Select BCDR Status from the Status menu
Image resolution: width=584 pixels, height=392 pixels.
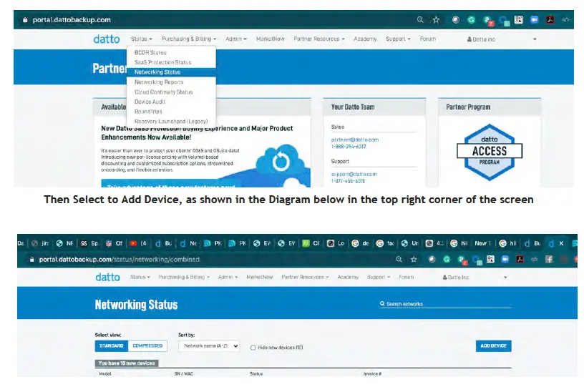pos(171,53)
